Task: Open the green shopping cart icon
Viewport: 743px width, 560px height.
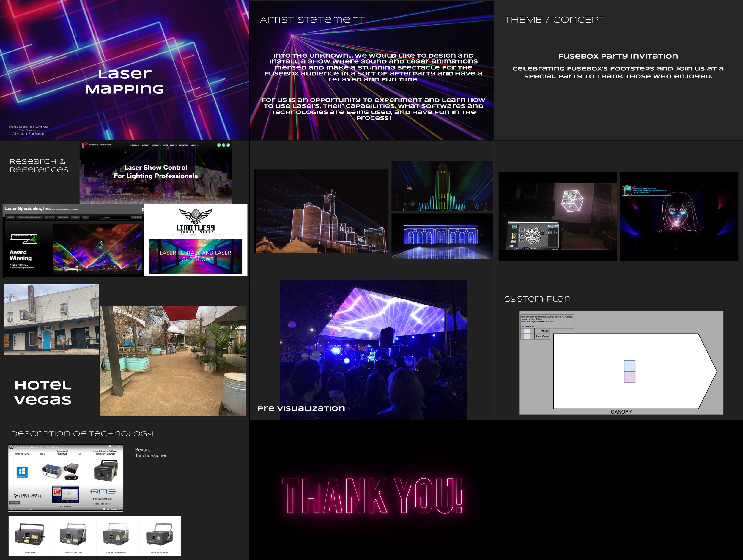Action: click(x=224, y=145)
